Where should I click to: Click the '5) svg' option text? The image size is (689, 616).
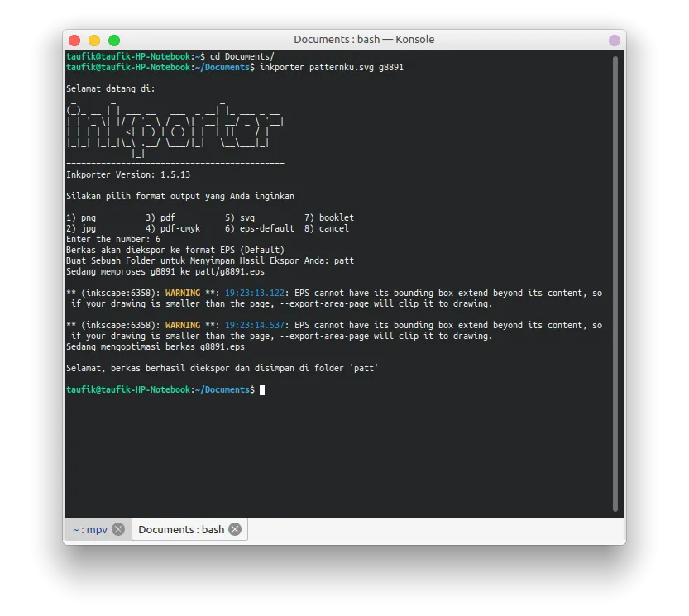240,218
